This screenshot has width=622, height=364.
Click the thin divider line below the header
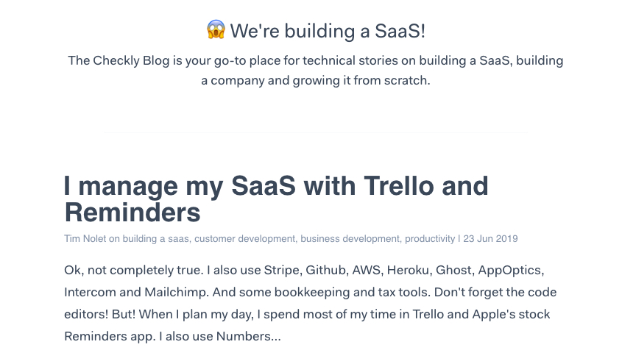(316, 132)
